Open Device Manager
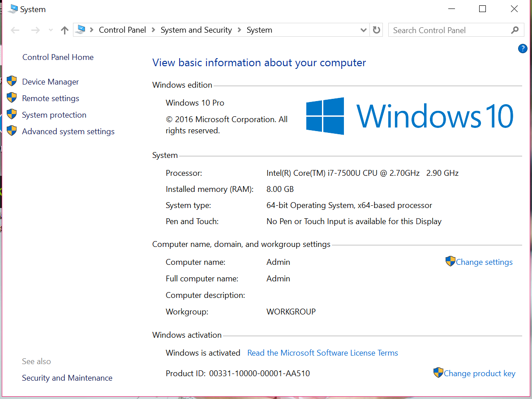The height and width of the screenshot is (399, 532). [50, 82]
